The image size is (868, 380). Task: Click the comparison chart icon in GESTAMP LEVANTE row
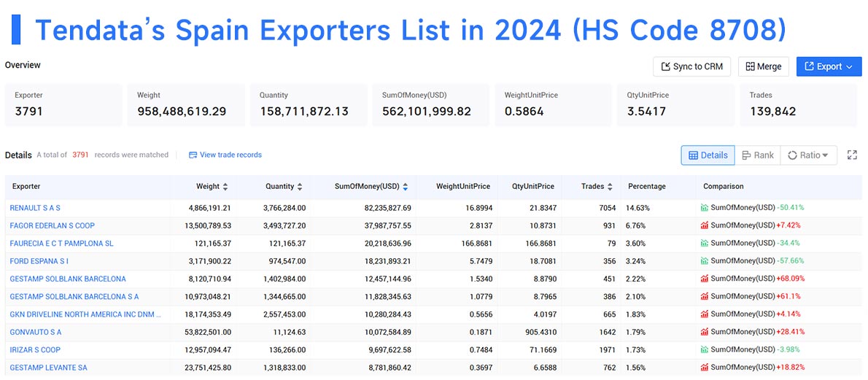click(704, 368)
